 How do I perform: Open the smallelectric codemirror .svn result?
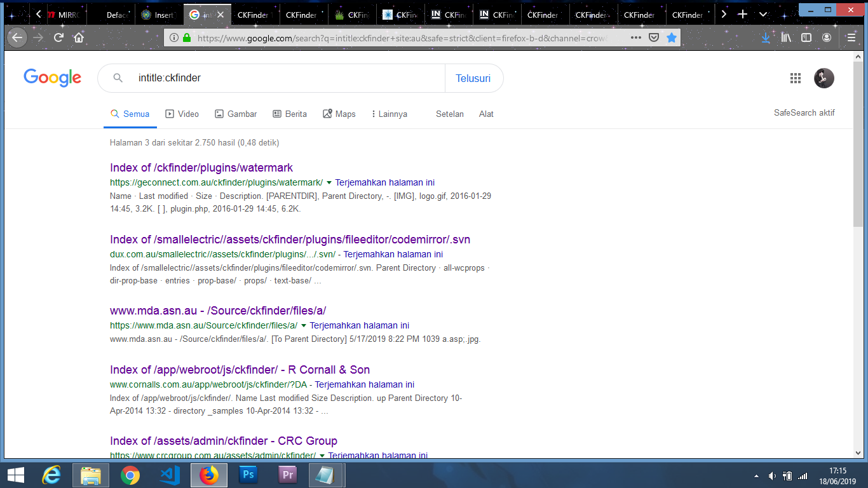[x=290, y=240]
